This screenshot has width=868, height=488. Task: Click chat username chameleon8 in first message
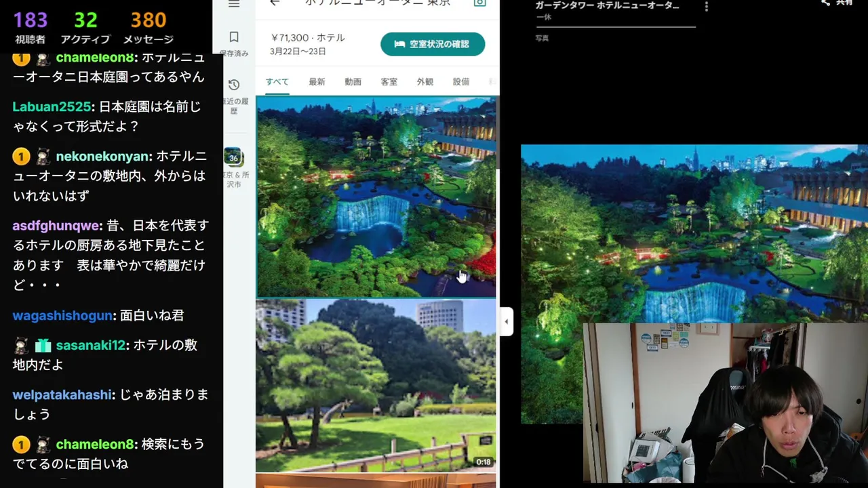pyautogui.click(x=94, y=58)
